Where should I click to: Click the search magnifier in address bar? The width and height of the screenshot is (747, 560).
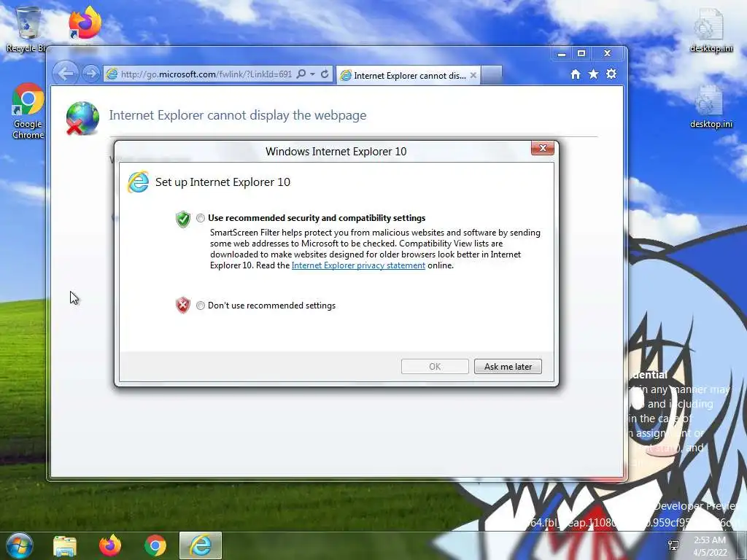tap(301, 74)
